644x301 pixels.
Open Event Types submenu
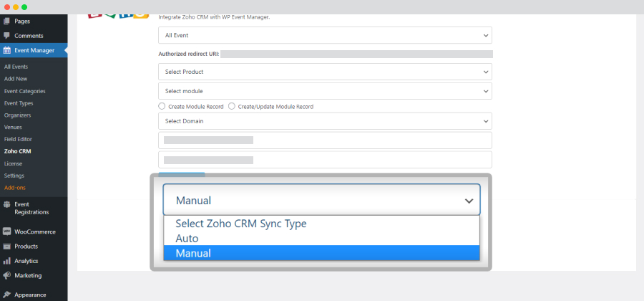coord(19,103)
